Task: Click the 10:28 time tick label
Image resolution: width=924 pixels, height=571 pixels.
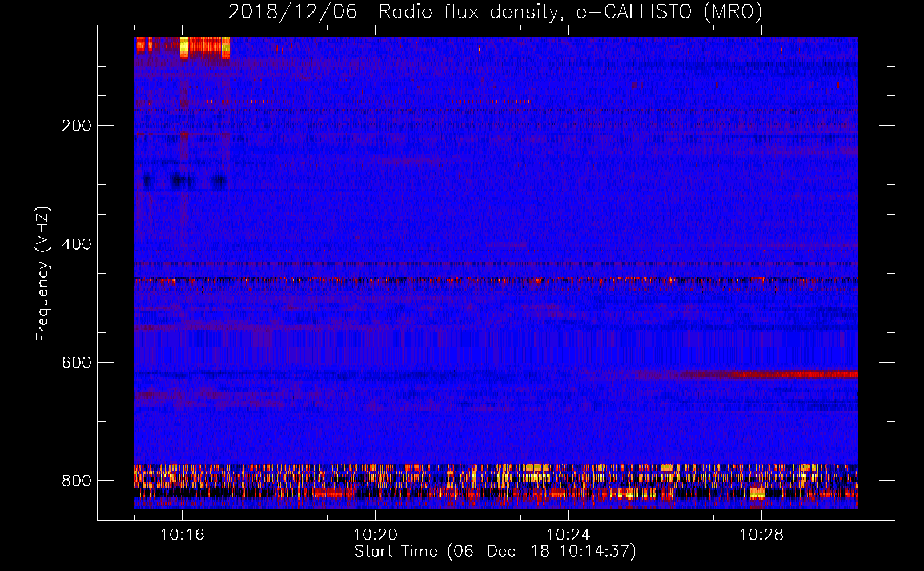Action: (x=761, y=534)
